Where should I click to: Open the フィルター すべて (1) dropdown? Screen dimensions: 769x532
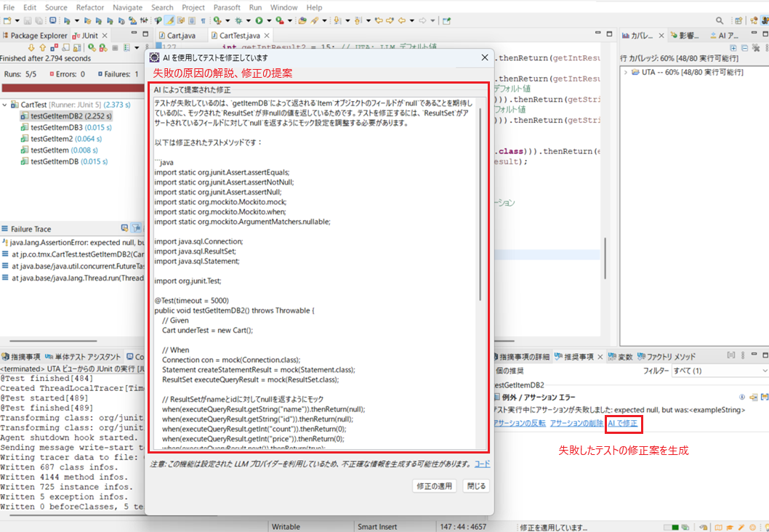tap(720, 371)
